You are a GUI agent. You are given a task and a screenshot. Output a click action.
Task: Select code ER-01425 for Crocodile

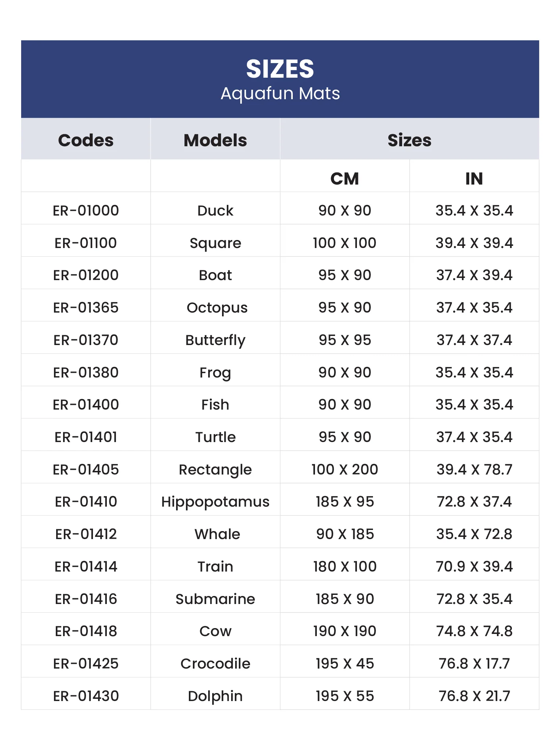pos(86,663)
